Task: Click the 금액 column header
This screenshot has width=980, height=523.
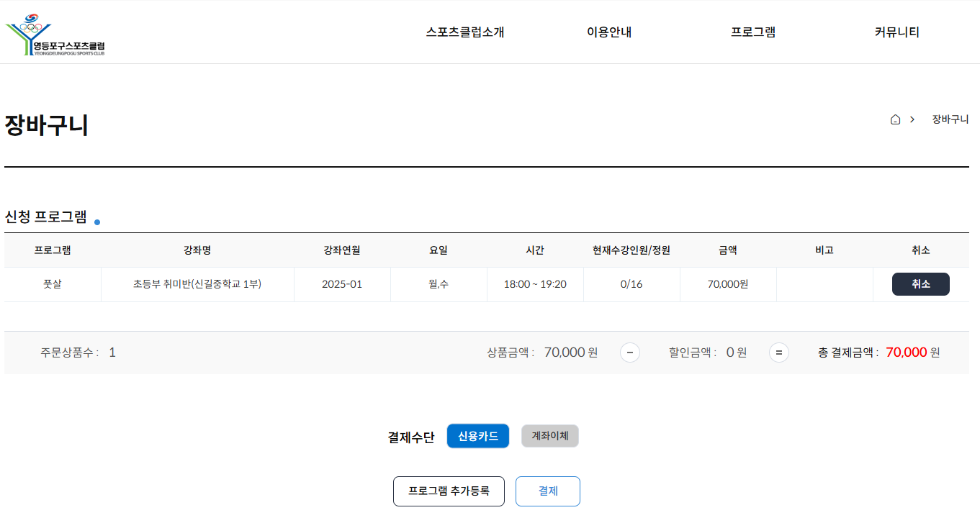Action: coord(727,250)
